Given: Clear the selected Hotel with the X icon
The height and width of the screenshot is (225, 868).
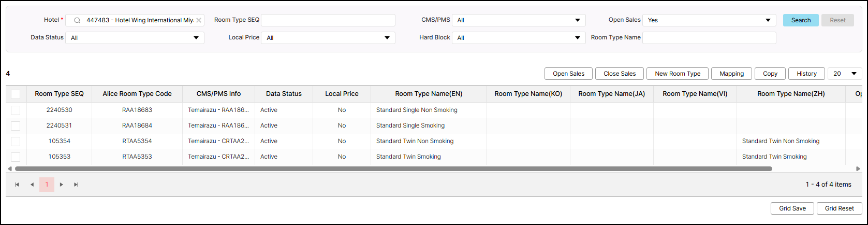Looking at the screenshot, I should click(x=199, y=20).
